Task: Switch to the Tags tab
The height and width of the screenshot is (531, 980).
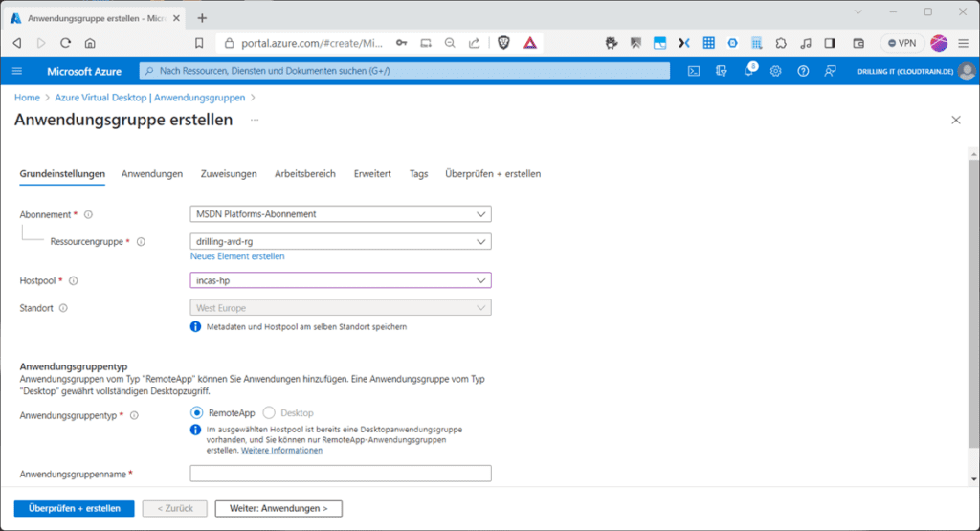Action: tap(419, 174)
